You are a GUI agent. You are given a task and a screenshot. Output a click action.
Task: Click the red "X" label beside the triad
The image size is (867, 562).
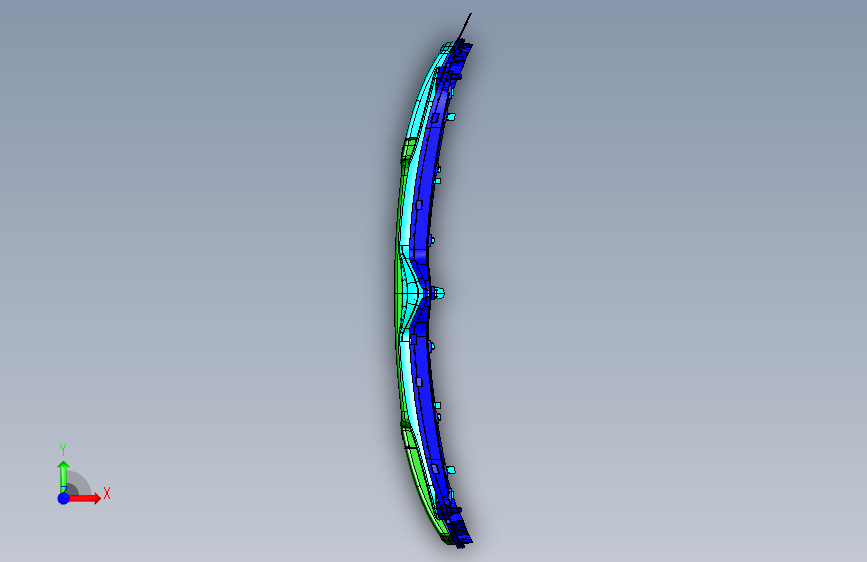coord(107,493)
